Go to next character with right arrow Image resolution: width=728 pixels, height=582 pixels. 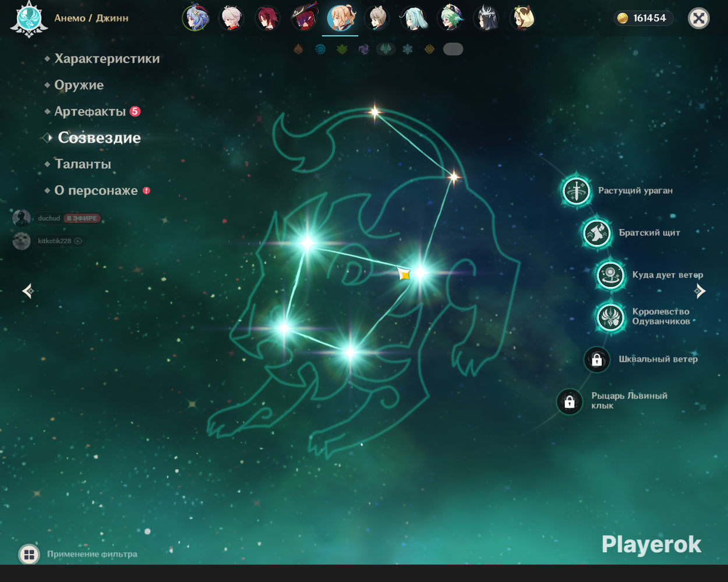pyautogui.click(x=700, y=291)
